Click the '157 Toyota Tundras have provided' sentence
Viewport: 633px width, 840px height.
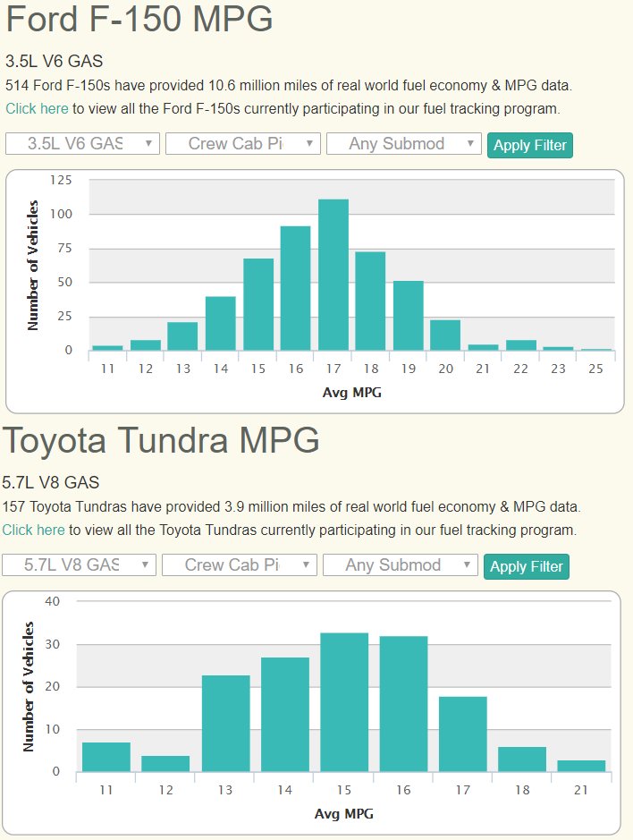pyautogui.click(x=291, y=507)
